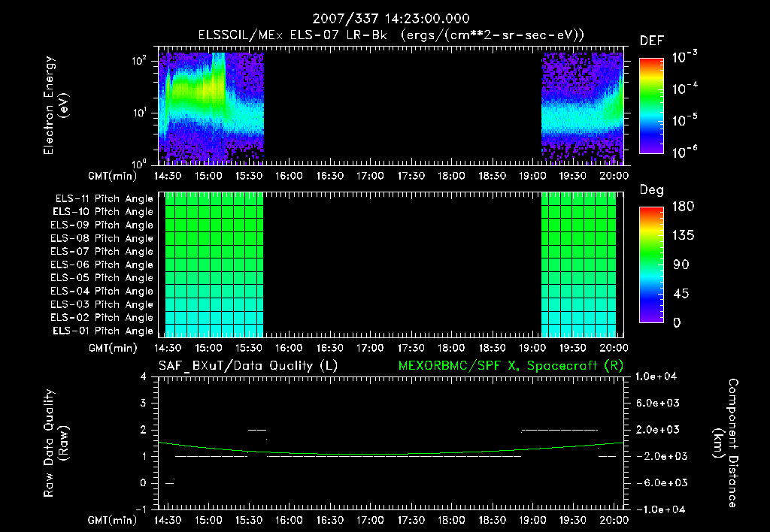Viewport: 770px width, 532px height.
Task: Click the green spacecraft orbit curve
Action: 391,453
